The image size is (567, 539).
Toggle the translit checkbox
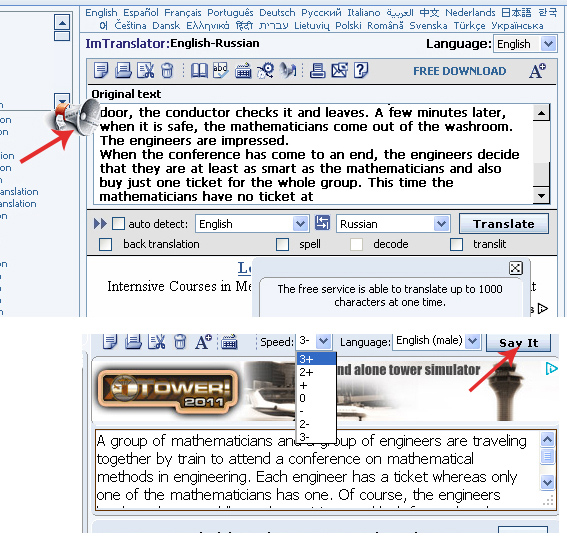point(456,244)
